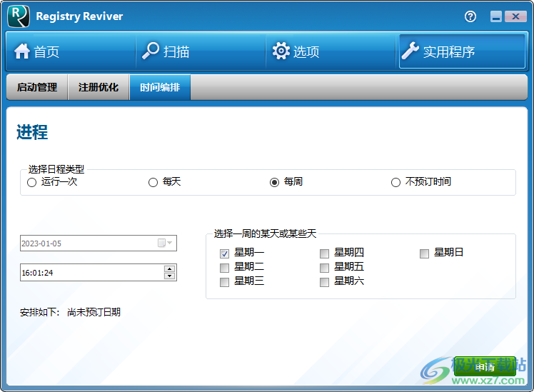Open the 启动管理 sub-tab

[x=37, y=87]
